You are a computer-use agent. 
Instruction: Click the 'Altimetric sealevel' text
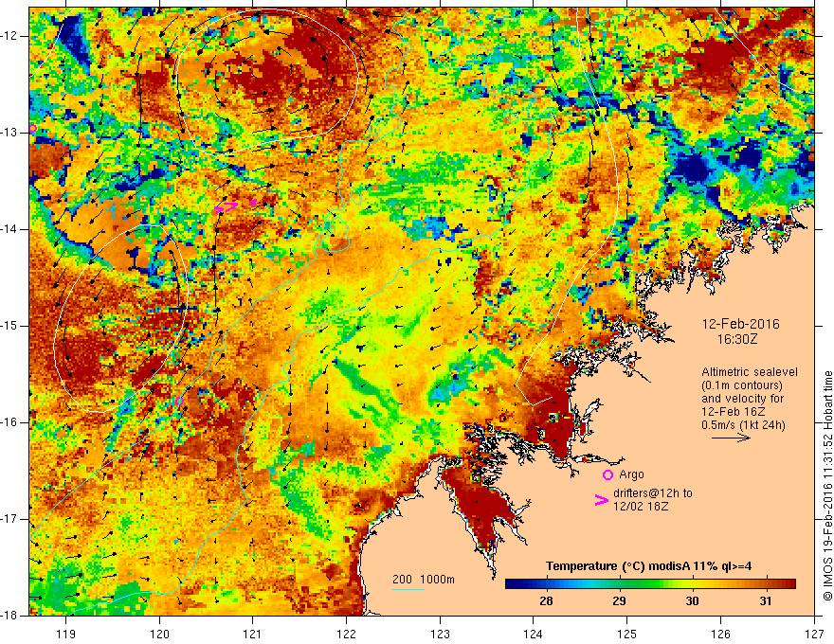[x=750, y=372]
